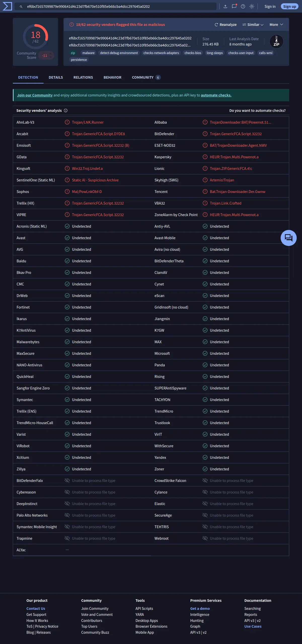Click the Trojan/LNK.Runner detection text
The image size is (302, 644).
[x=88, y=122]
